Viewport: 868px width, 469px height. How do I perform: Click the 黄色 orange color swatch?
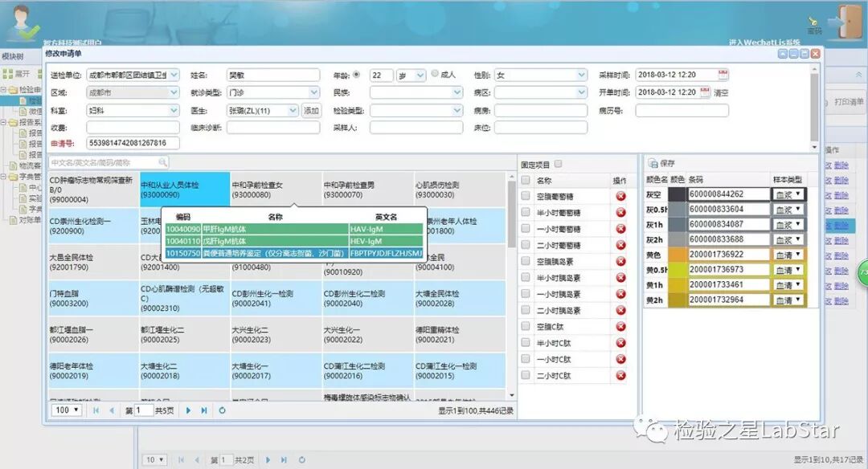(x=678, y=255)
